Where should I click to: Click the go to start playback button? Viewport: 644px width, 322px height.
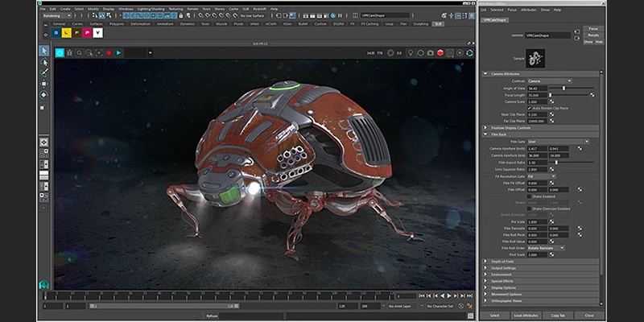(422, 295)
